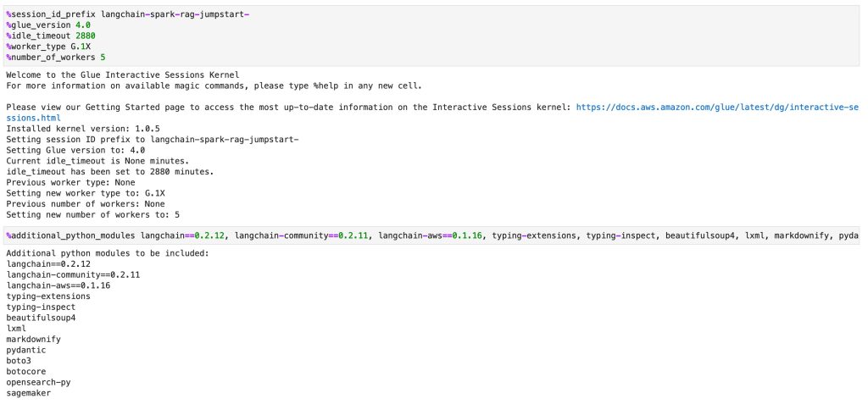868x404 pixels.
Task: Click 'langchain-aws==0.1.16' in output list
Action: click(58, 285)
